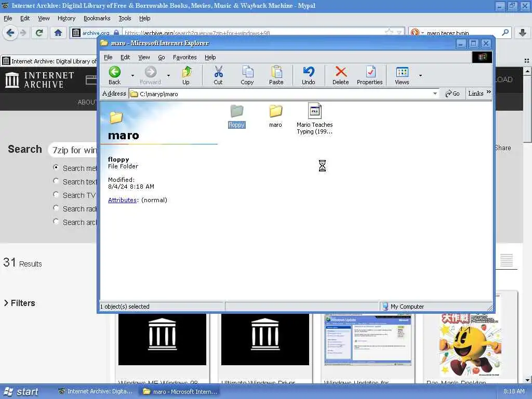The image size is (532, 399).
Task: Click the Links toolbar label
Action: [x=476, y=94]
